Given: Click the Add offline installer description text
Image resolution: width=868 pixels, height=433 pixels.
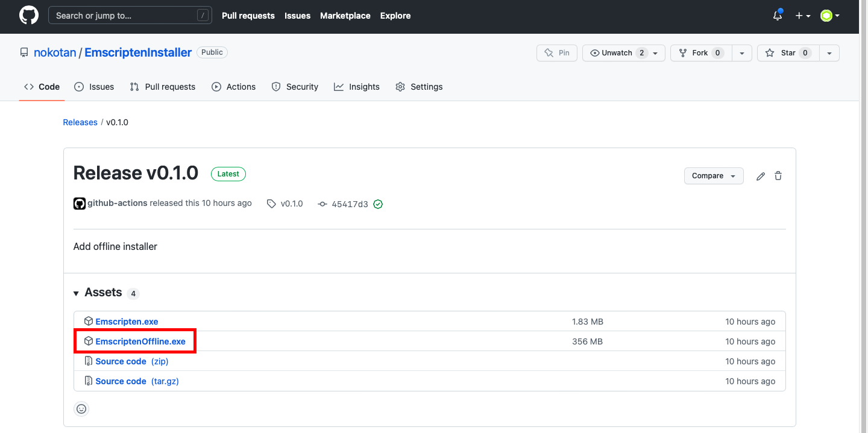Looking at the screenshot, I should click(115, 246).
